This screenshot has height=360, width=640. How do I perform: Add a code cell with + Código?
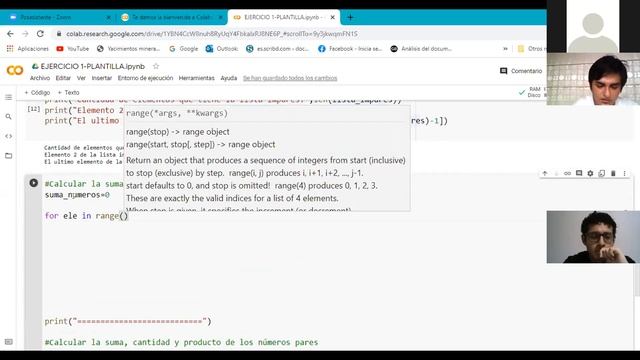tap(37, 93)
